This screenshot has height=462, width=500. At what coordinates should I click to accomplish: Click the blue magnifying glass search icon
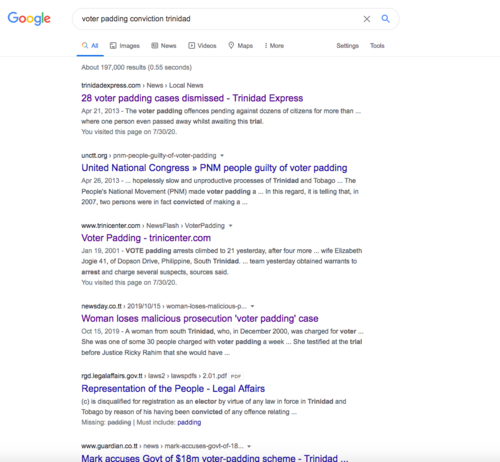(x=385, y=19)
